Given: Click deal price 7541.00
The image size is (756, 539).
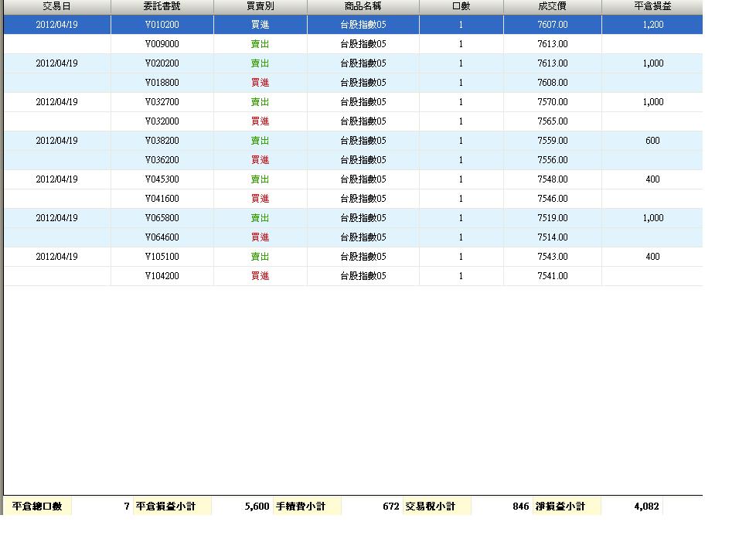Looking at the screenshot, I should tap(553, 275).
